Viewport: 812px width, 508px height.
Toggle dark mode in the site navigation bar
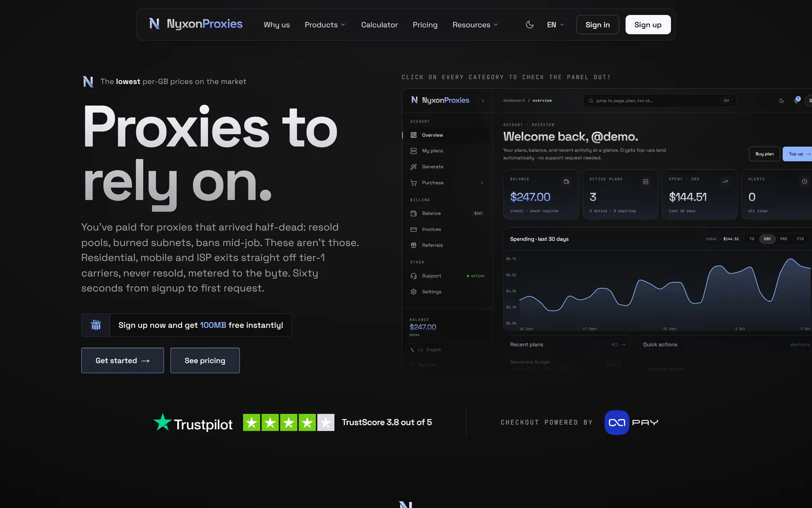[530, 25]
